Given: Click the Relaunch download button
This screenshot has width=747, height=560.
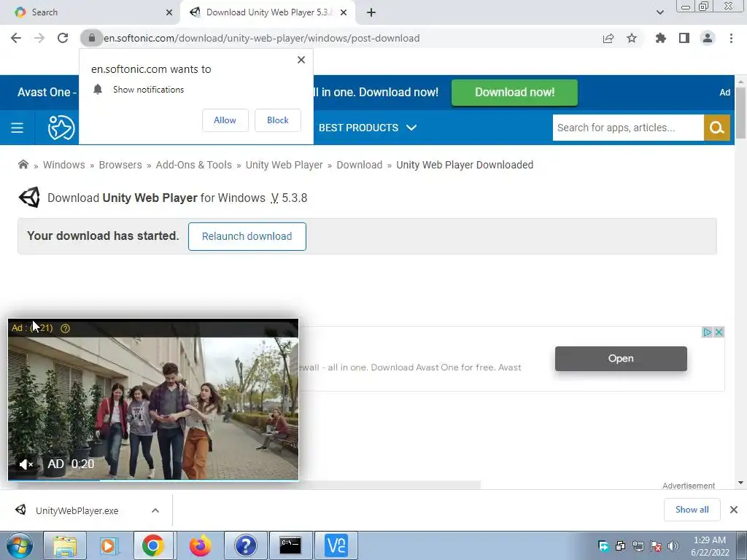Looking at the screenshot, I should click(247, 236).
